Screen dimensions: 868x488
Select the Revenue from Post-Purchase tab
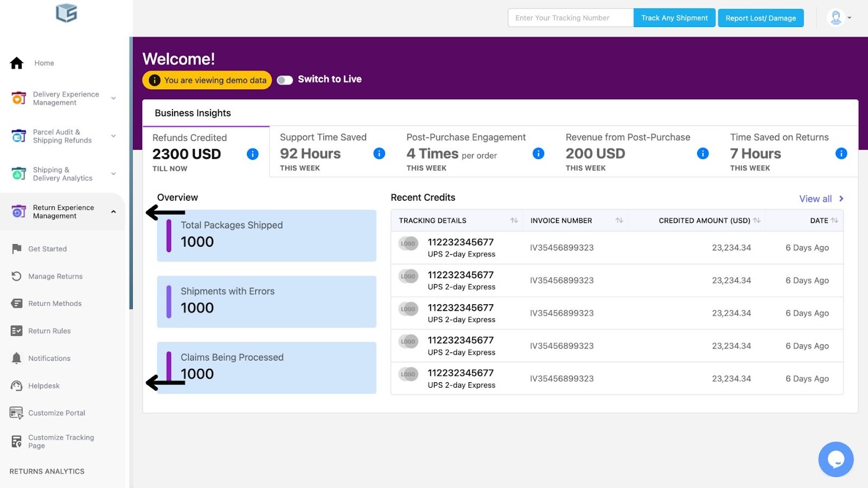tap(628, 152)
